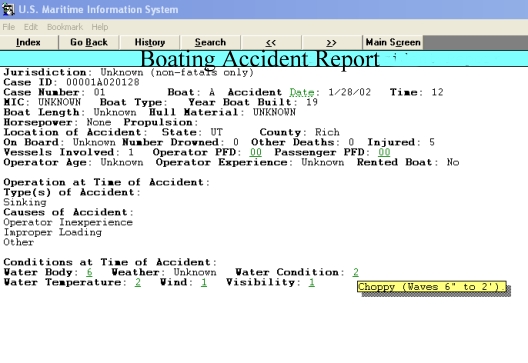The height and width of the screenshot is (363, 528).
Task: Click the 'Improper Loading' cause text
Action: point(53,232)
